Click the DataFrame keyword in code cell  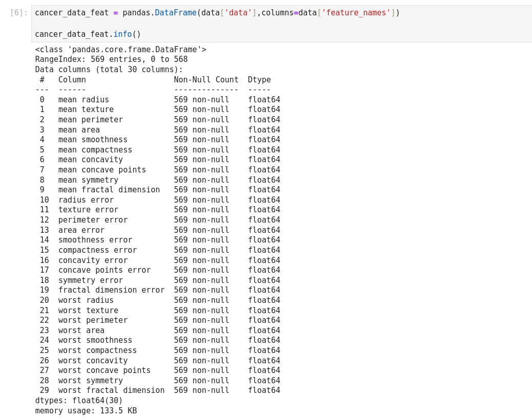coord(175,13)
